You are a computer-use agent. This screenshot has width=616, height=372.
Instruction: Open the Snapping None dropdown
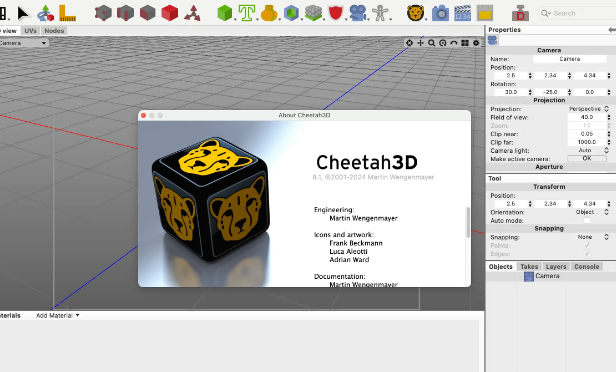click(x=592, y=237)
